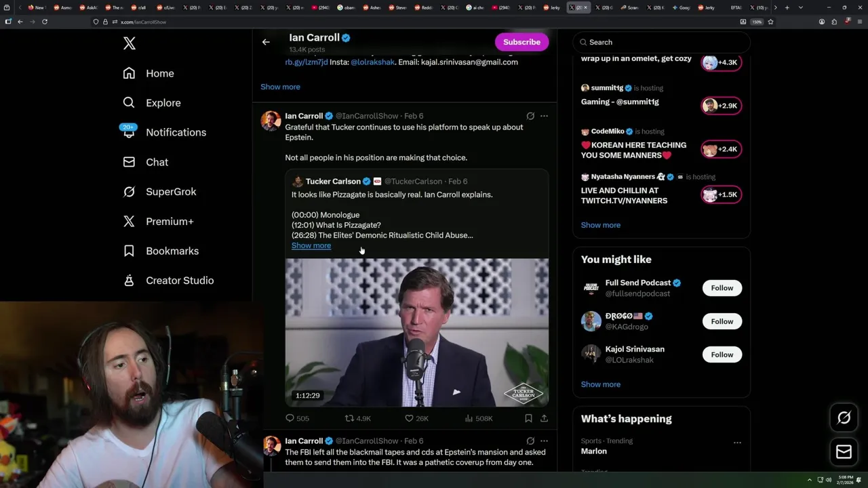Open more options for Marlon trend

[737, 443]
